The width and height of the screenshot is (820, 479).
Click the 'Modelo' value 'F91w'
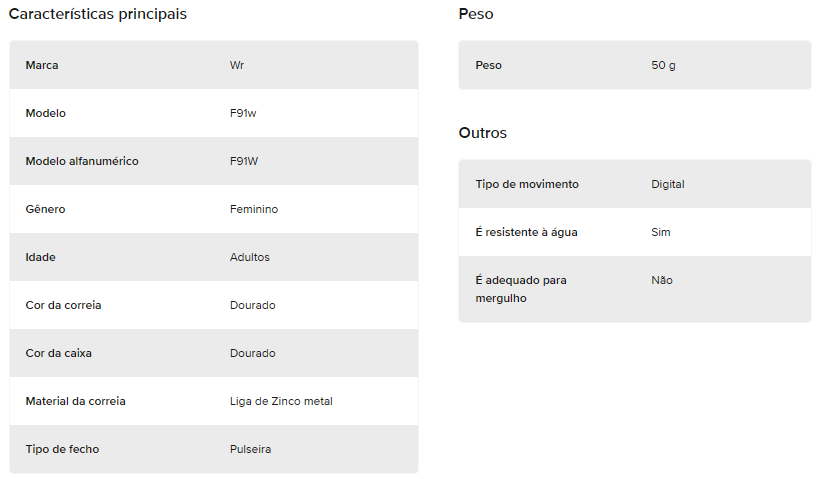(x=243, y=113)
